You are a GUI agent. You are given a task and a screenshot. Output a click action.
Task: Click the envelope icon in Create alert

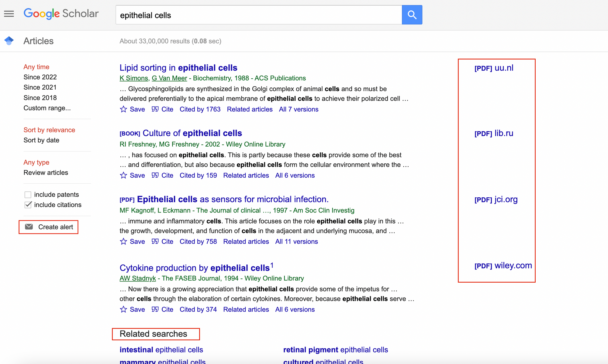coord(29,227)
